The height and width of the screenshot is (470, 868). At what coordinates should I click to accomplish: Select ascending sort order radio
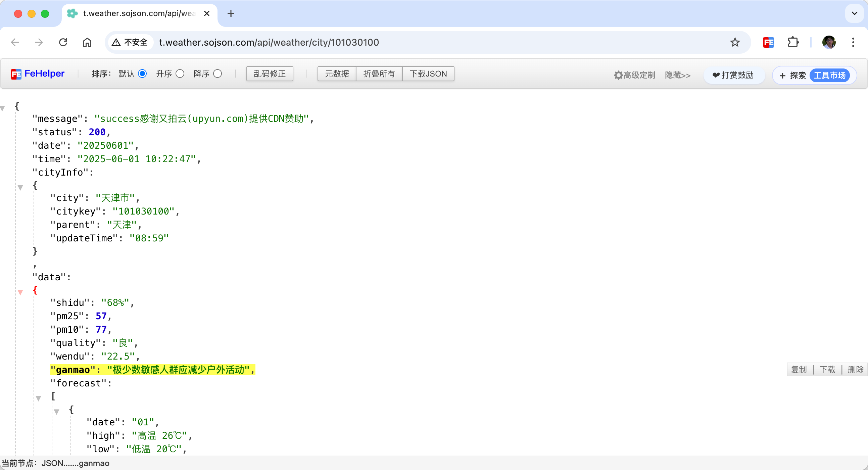[180, 74]
